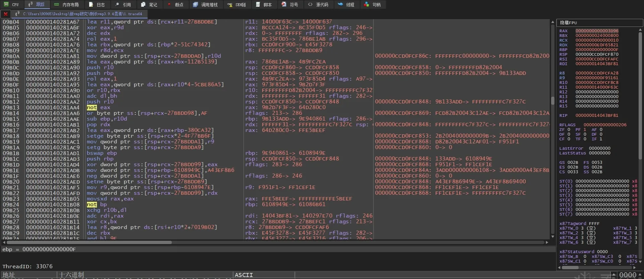This screenshot has height=279, width=644.
Task: Click the trace view horizontal scrollbar thumb
Action: 89,242
